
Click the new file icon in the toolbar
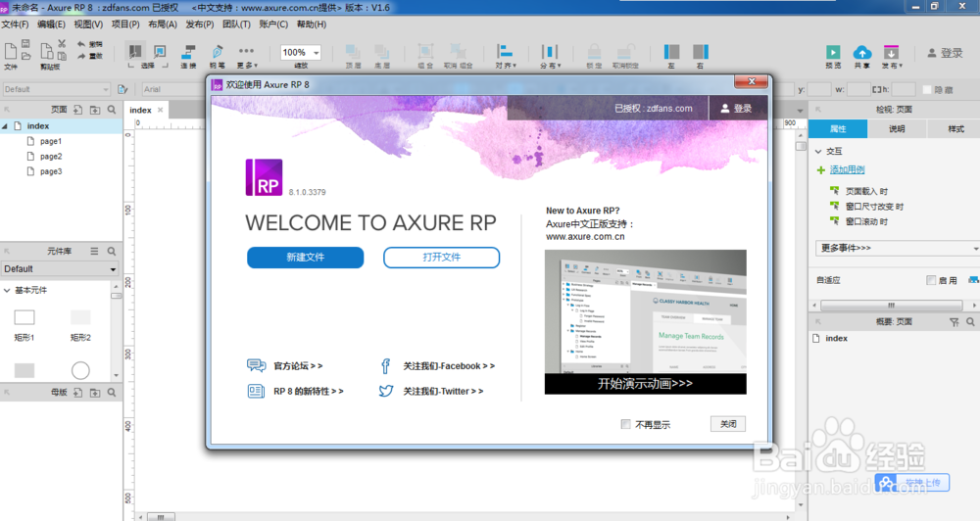[x=10, y=51]
